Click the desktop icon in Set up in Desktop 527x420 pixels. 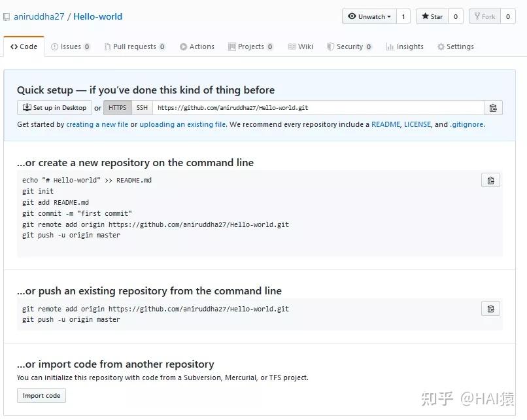pos(25,107)
